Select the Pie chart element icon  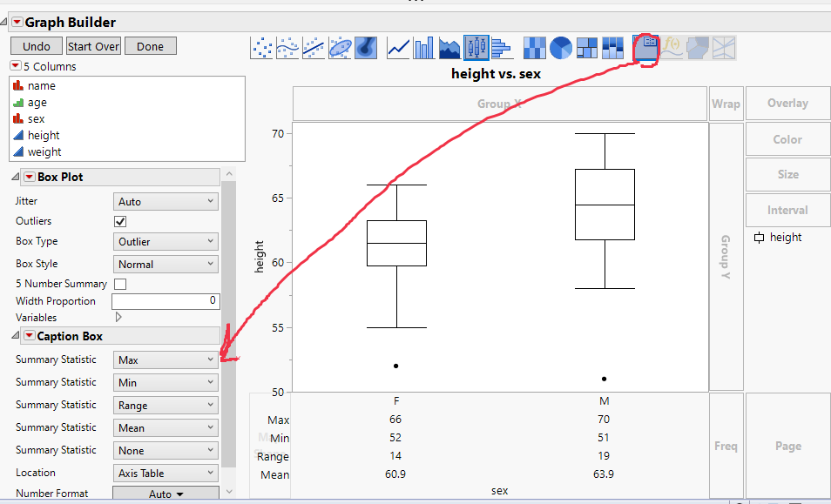(560, 48)
